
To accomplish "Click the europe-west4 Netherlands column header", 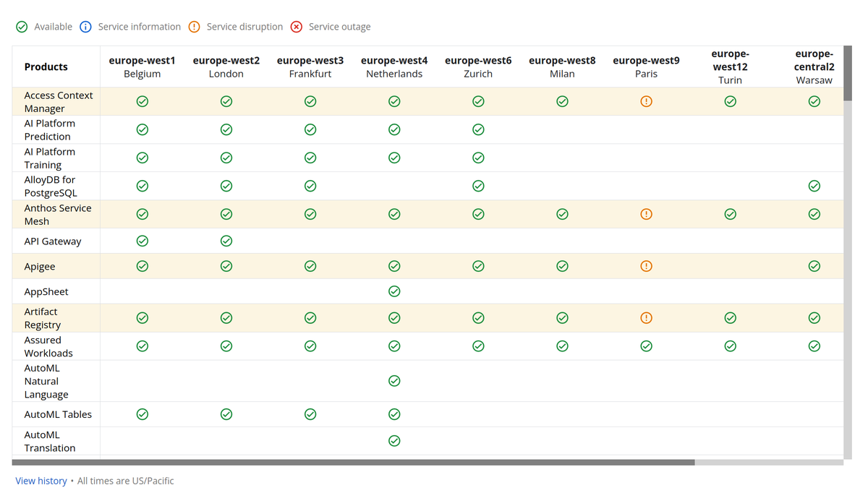I will (x=394, y=67).
